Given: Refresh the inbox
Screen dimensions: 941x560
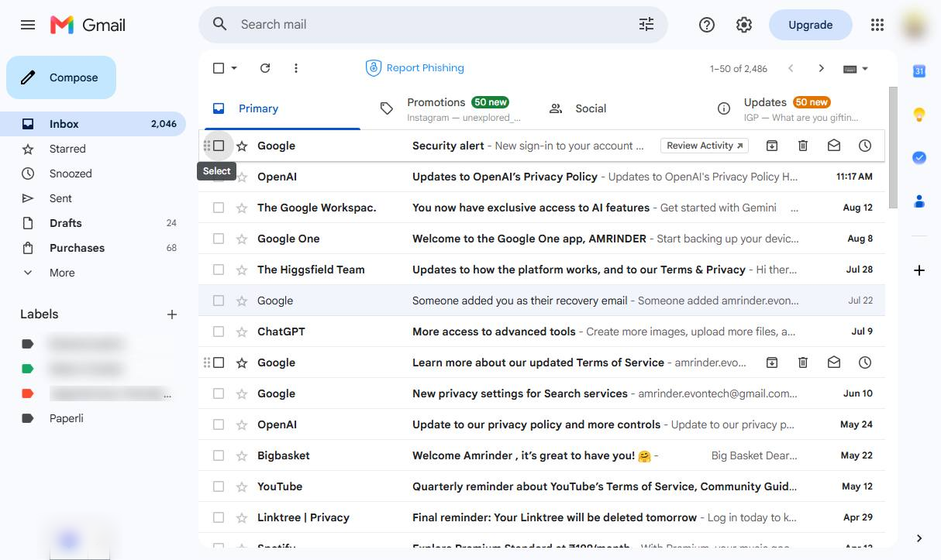Looking at the screenshot, I should [265, 68].
